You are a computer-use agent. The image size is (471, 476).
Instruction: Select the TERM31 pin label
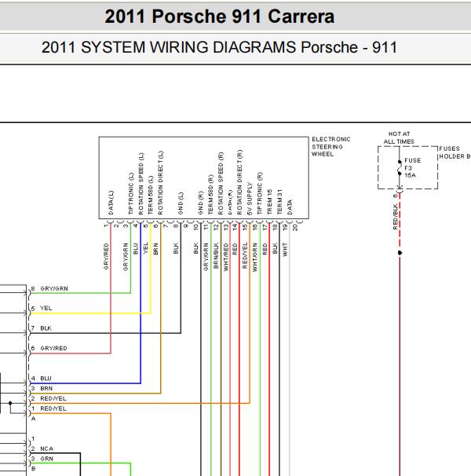click(x=279, y=202)
